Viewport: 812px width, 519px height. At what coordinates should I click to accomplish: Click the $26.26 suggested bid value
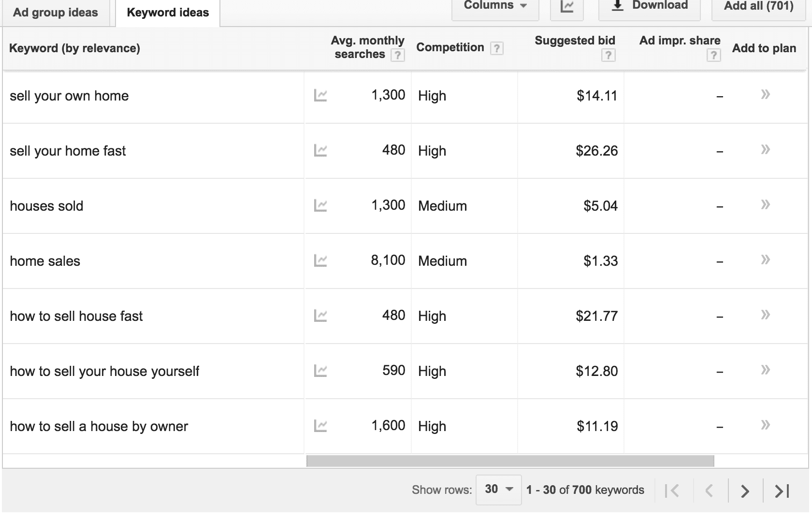(597, 151)
